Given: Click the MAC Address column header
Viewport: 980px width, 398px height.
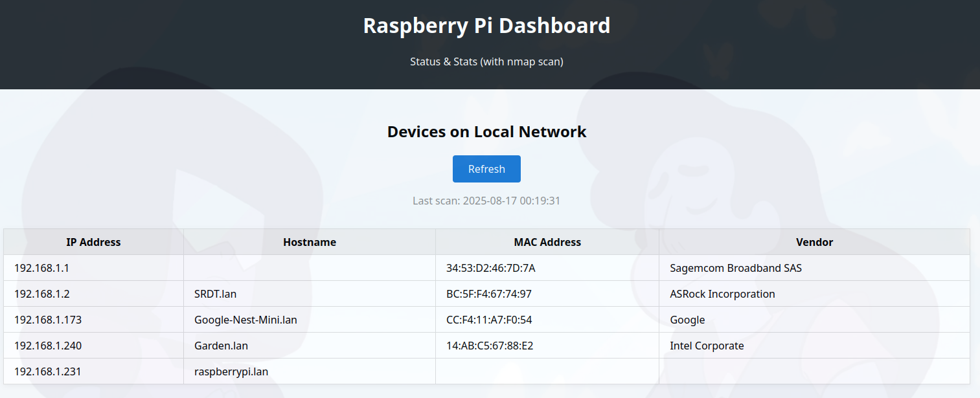Looking at the screenshot, I should (547, 242).
